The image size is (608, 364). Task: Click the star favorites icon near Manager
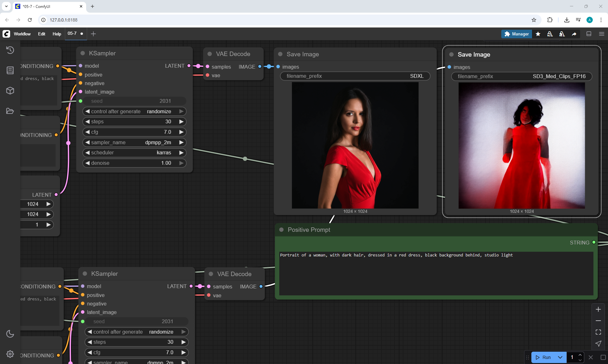538,34
